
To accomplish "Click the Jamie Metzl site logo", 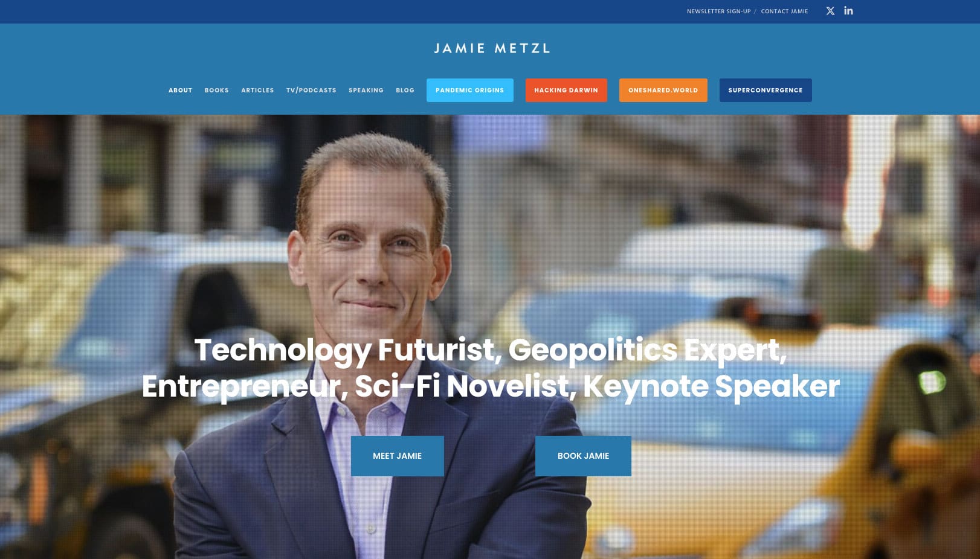I will point(492,48).
